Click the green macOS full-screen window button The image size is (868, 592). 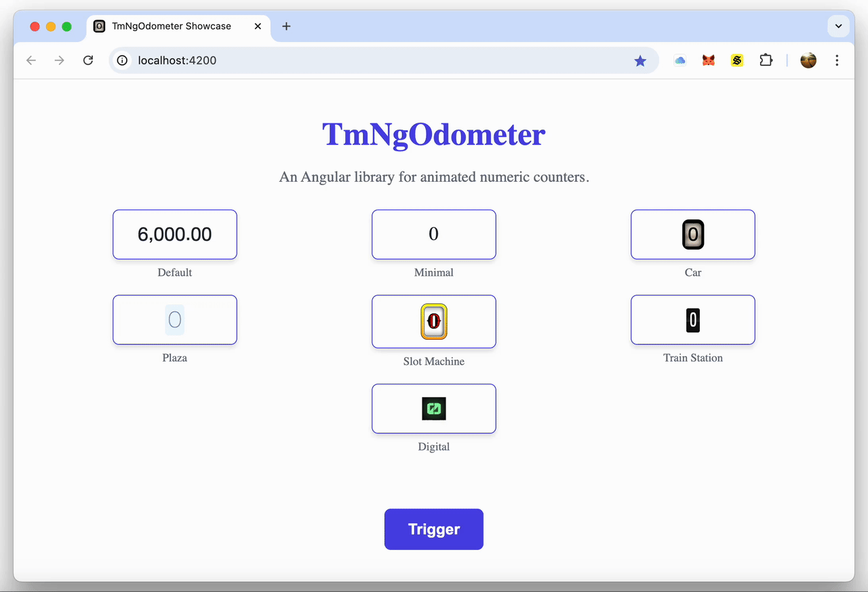click(x=67, y=26)
